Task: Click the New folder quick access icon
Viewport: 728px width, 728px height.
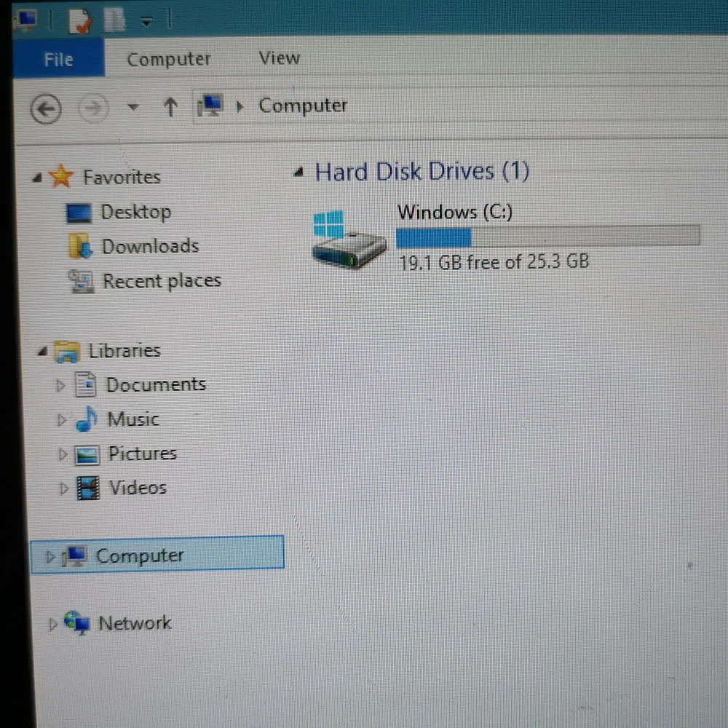Action: click(x=114, y=20)
